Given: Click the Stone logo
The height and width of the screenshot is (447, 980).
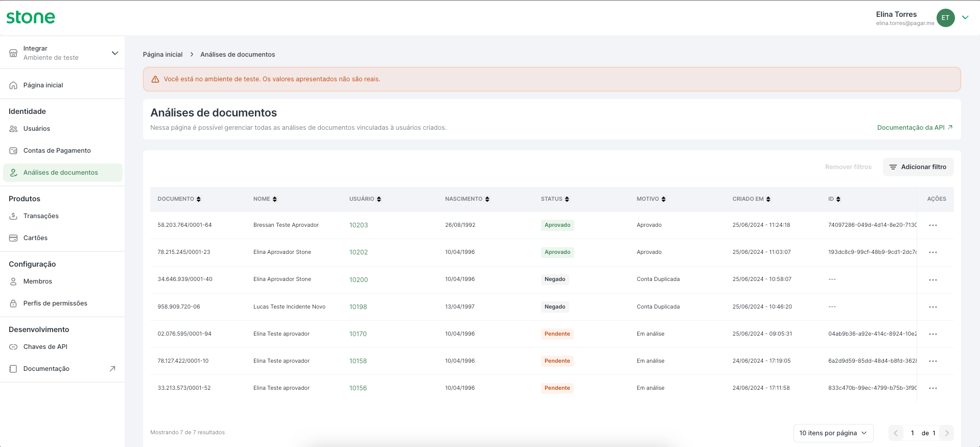Looking at the screenshot, I should coord(31,17).
